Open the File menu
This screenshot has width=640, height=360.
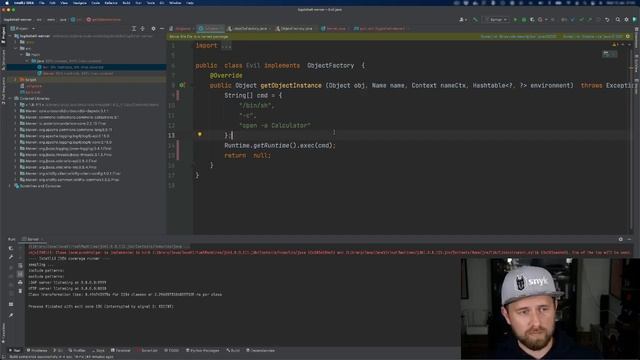tap(42, 3)
